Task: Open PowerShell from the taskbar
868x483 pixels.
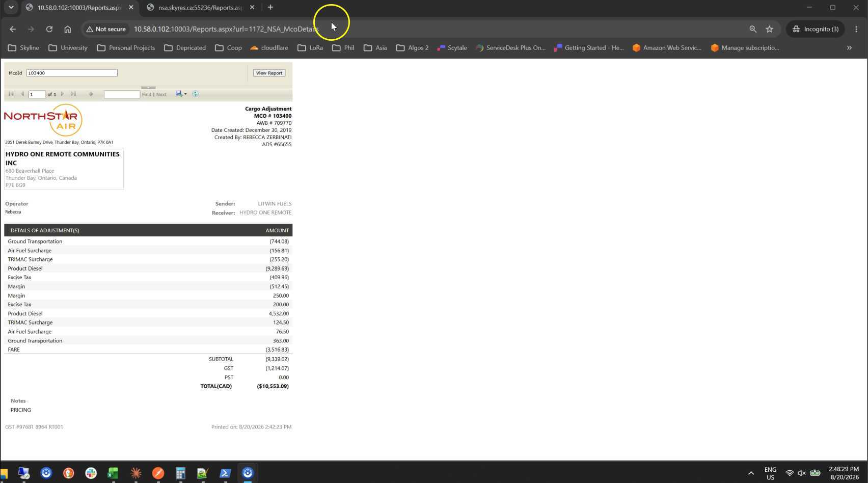Action: 225,473
